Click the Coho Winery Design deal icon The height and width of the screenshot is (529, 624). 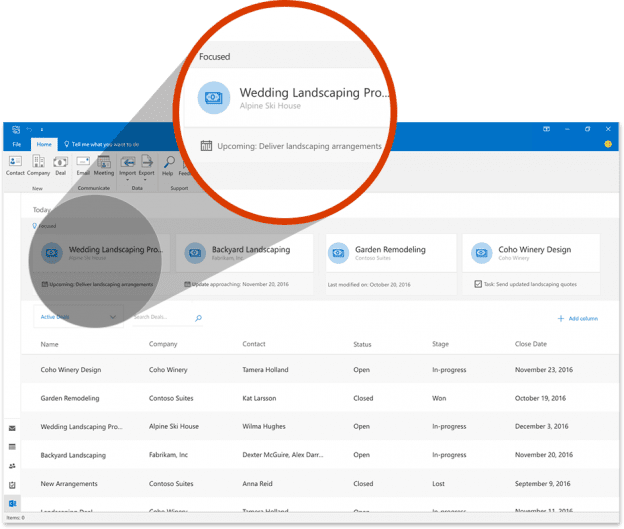(482, 253)
